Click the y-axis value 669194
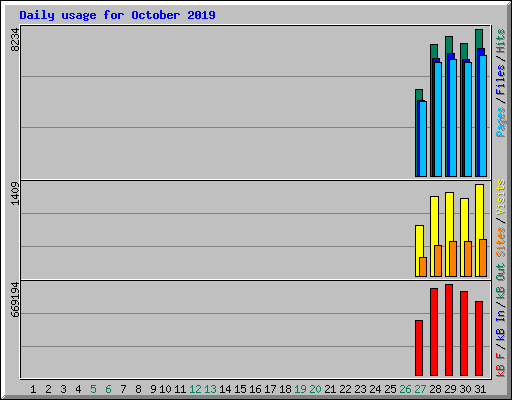 point(15,299)
